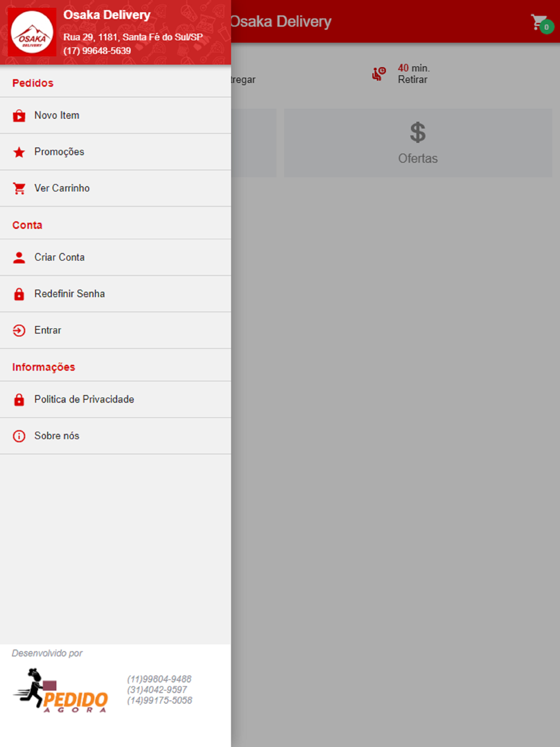Select Redefinir Senha option
Screen dimensions: 560x747
(115, 294)
